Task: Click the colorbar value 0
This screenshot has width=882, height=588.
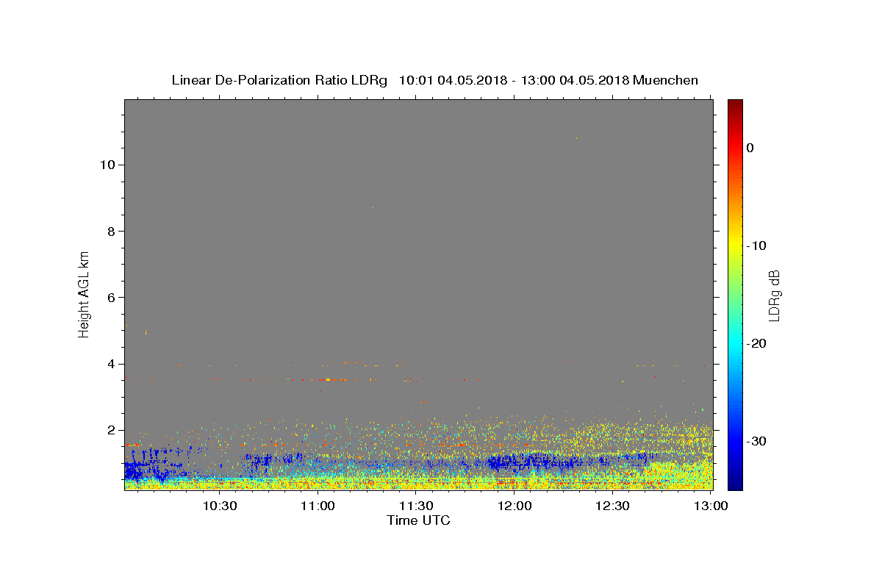Action: pos(750,148)
